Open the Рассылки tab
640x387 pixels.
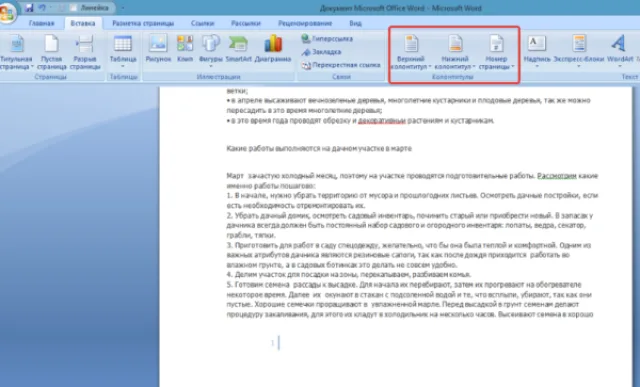246,23
